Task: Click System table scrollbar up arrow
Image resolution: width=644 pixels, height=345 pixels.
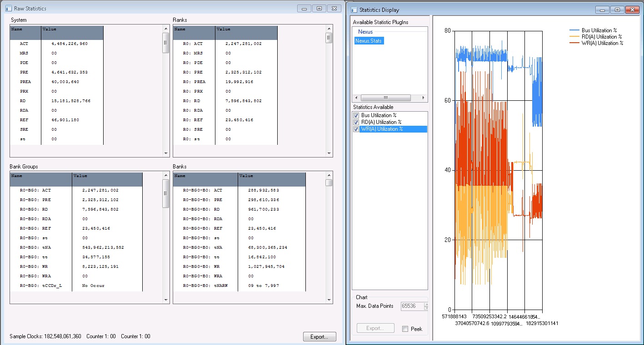Action: coord(166,29)
